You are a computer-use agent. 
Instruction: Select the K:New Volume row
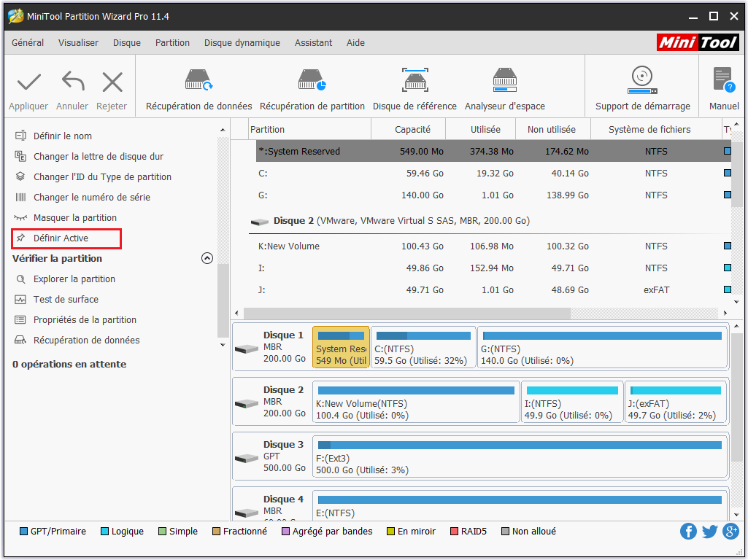click(493, 246)
